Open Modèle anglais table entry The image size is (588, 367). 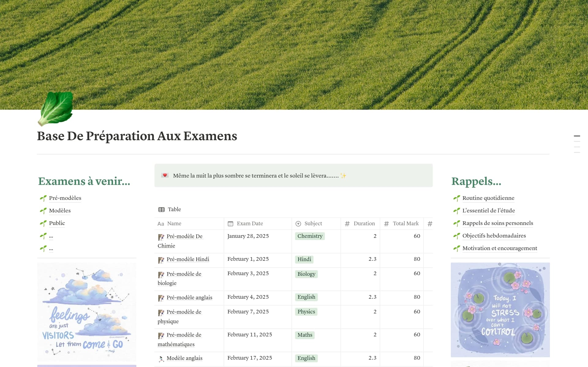[x=184, y=358]
